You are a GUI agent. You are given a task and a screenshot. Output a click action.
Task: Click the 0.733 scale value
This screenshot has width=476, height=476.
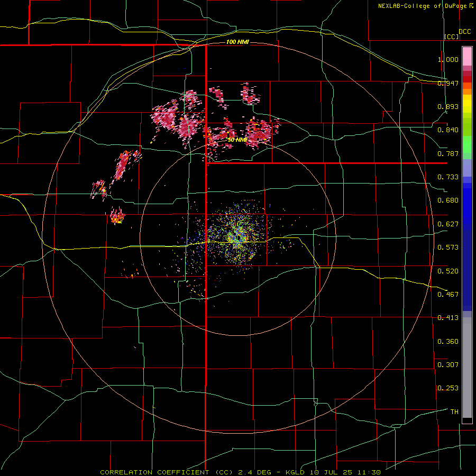(x=448, y=177)
